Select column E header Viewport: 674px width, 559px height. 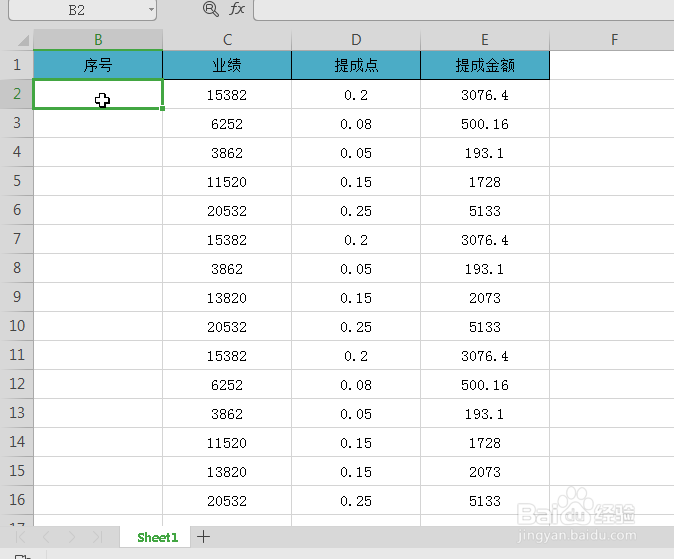(x=485, y=40)
